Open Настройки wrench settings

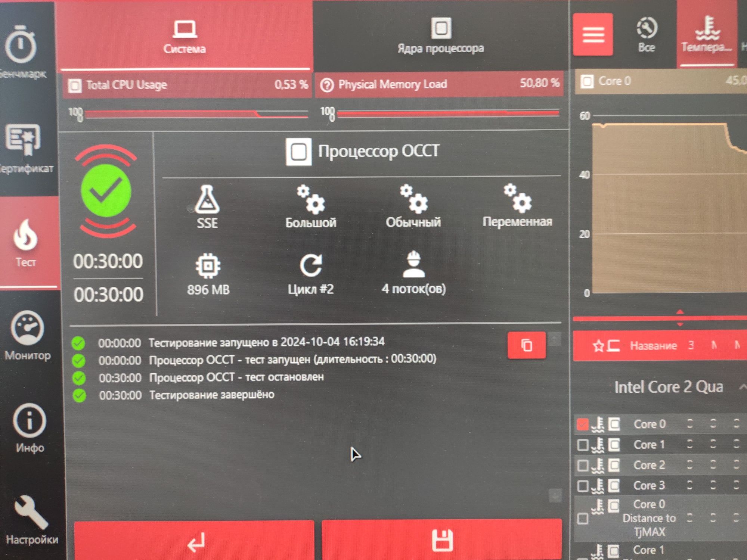click(x=31, y=519)
